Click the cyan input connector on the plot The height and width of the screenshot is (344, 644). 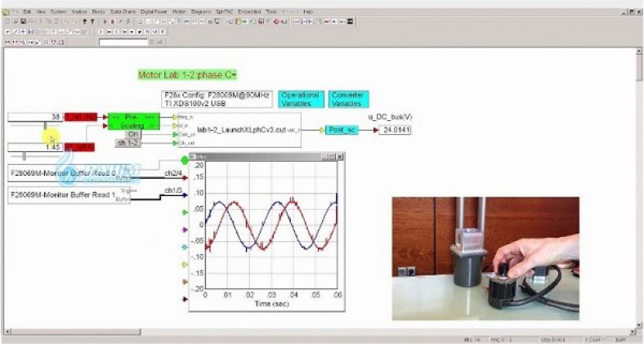(x=186, y=247)
